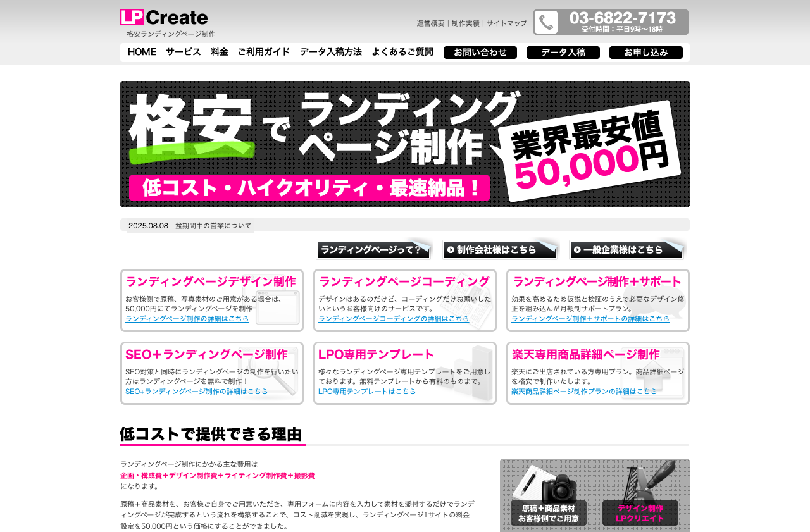Click the phone icon beside the number

[546, 22]
